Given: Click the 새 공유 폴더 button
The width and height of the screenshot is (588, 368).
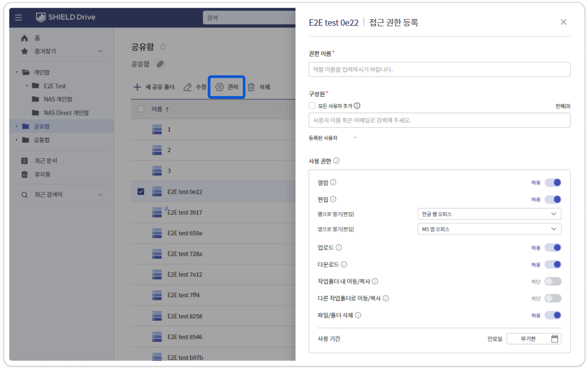Looking at the screenshot, I should [x=154, y=88].
